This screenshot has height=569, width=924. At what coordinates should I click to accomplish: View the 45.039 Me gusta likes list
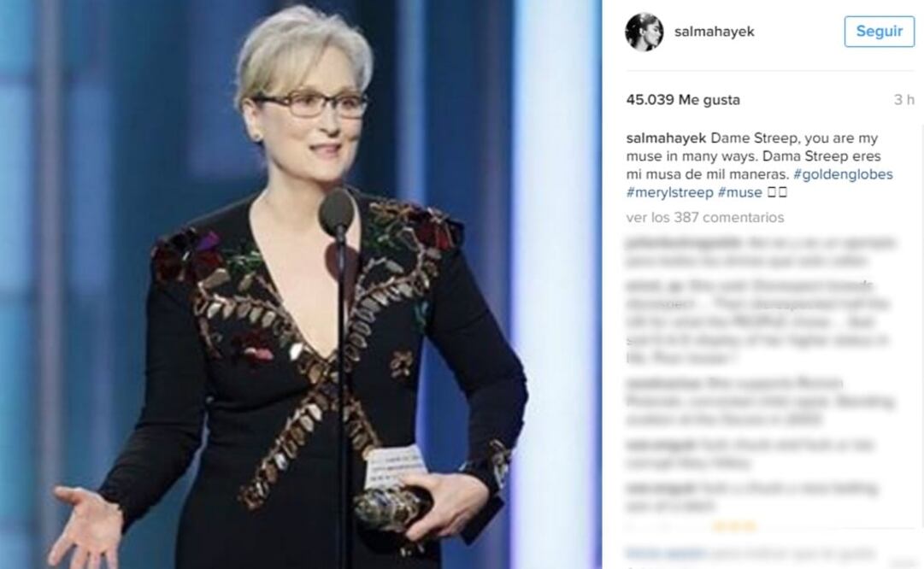683,100
